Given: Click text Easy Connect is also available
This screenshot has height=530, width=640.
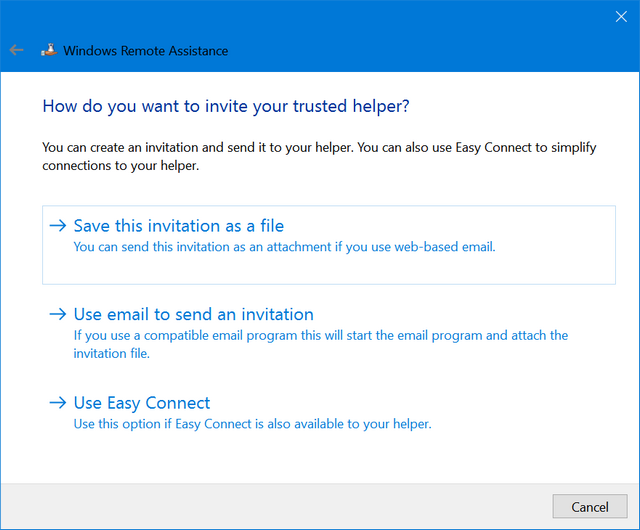Looking at the screenshot, I should pos(252,424).
